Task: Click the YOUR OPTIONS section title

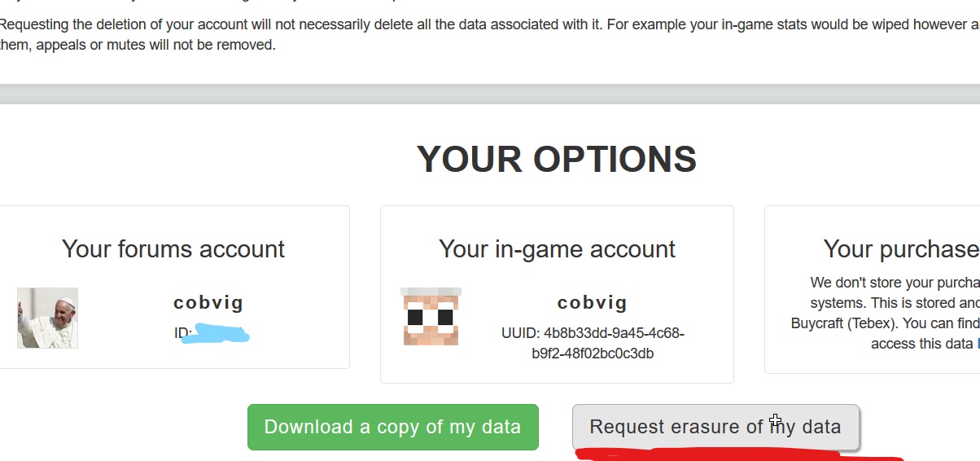Action: pyautogui.click(x=557, y=159)
